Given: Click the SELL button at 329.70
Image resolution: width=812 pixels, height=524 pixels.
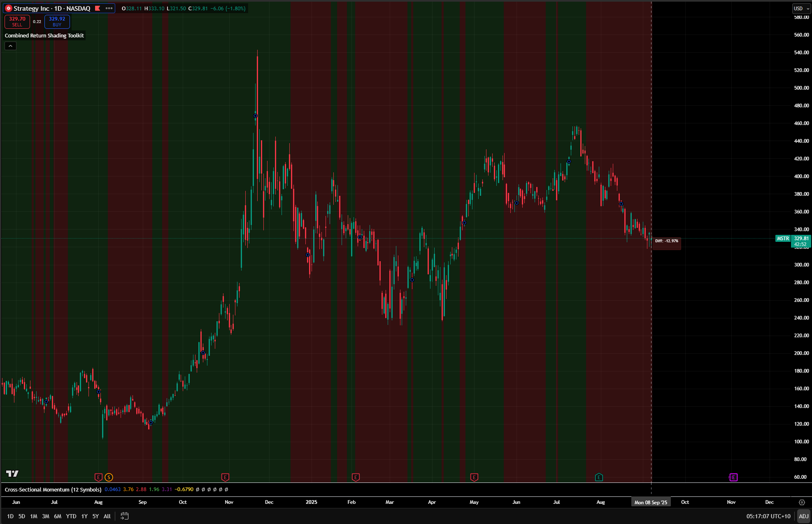Looking at the screenshot, I should (17, 21).
